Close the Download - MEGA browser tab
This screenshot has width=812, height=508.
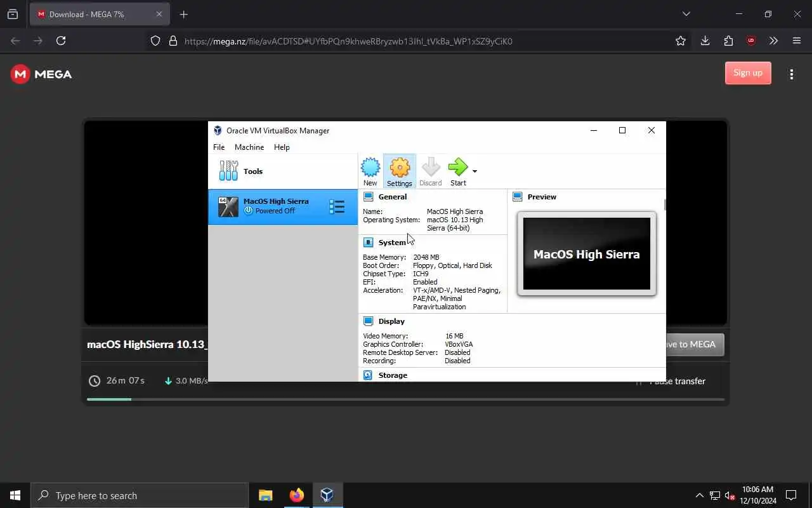point(159,14)
